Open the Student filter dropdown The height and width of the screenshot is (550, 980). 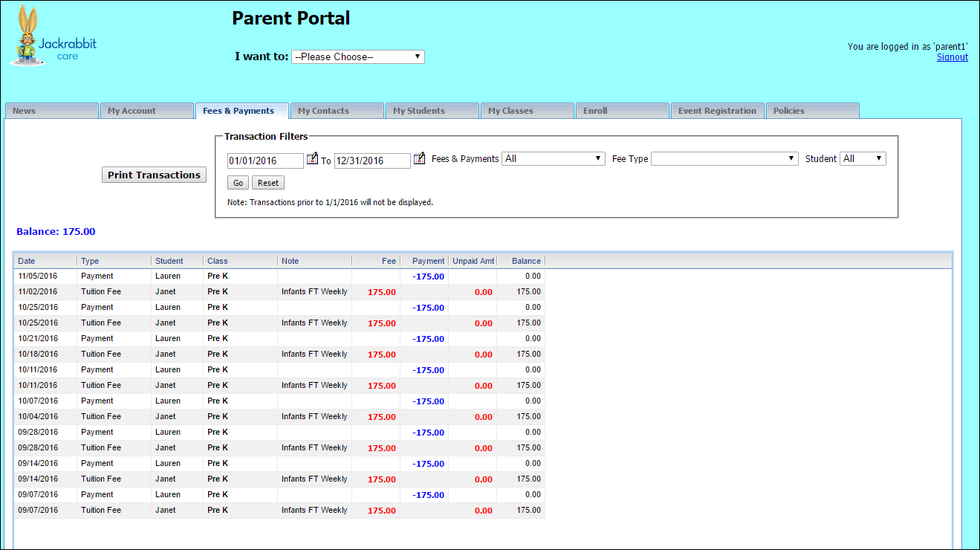coord(862,158)
